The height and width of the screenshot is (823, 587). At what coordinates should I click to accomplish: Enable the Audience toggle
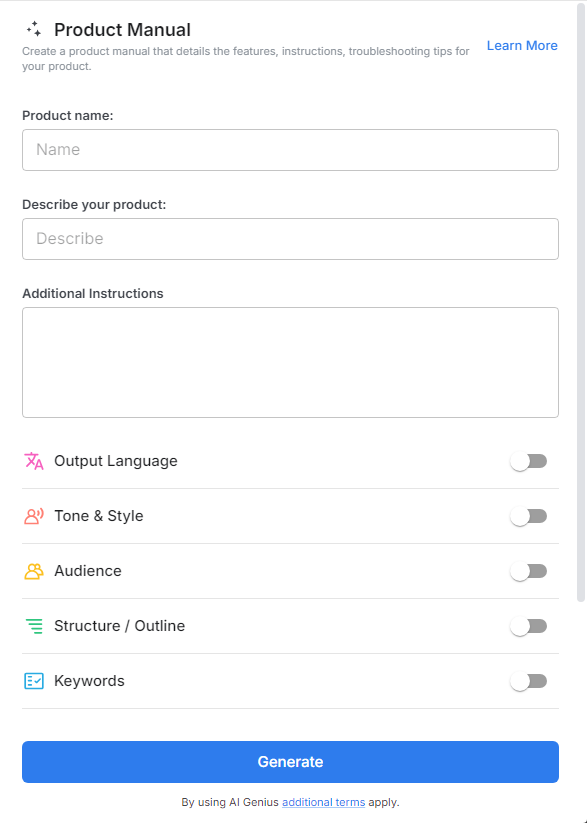point(529,571)
